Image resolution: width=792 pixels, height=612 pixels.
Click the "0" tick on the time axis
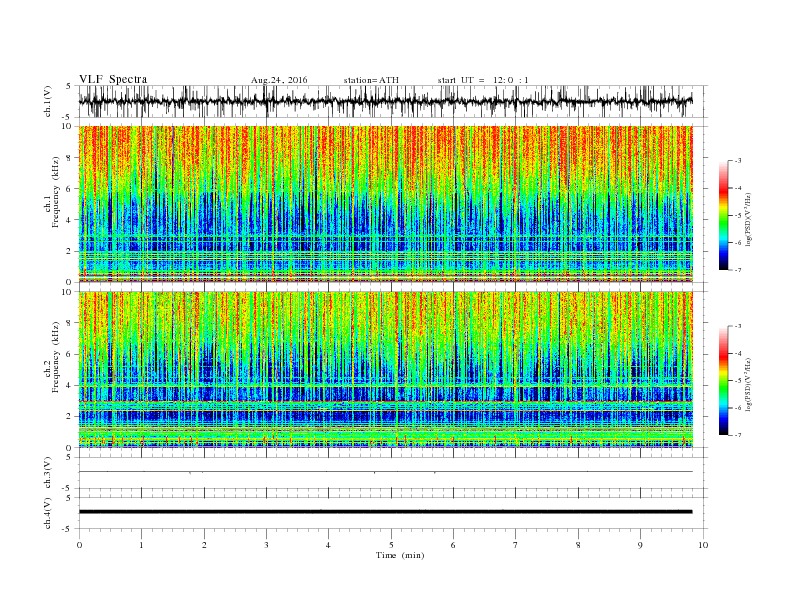tap(79, 545)
